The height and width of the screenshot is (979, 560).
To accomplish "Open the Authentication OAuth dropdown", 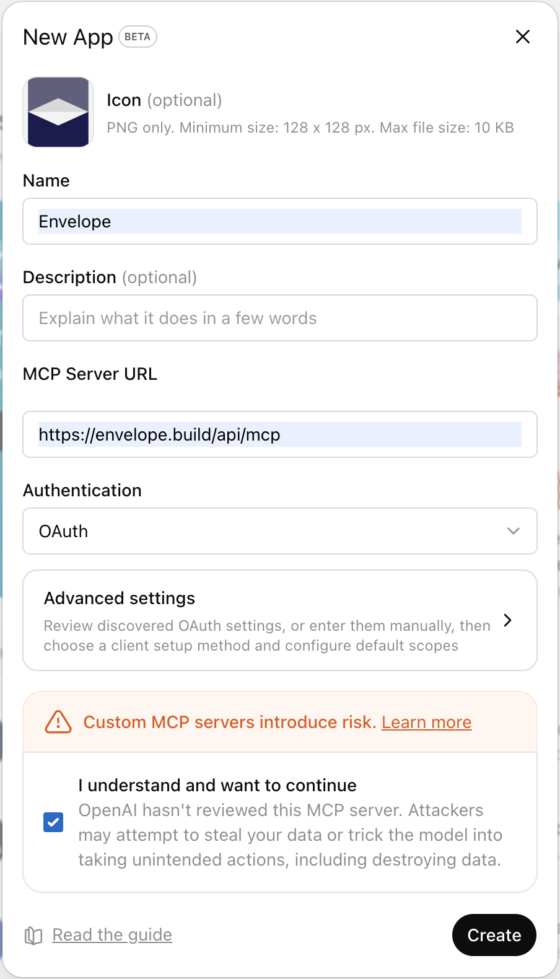I will [280, 531].
